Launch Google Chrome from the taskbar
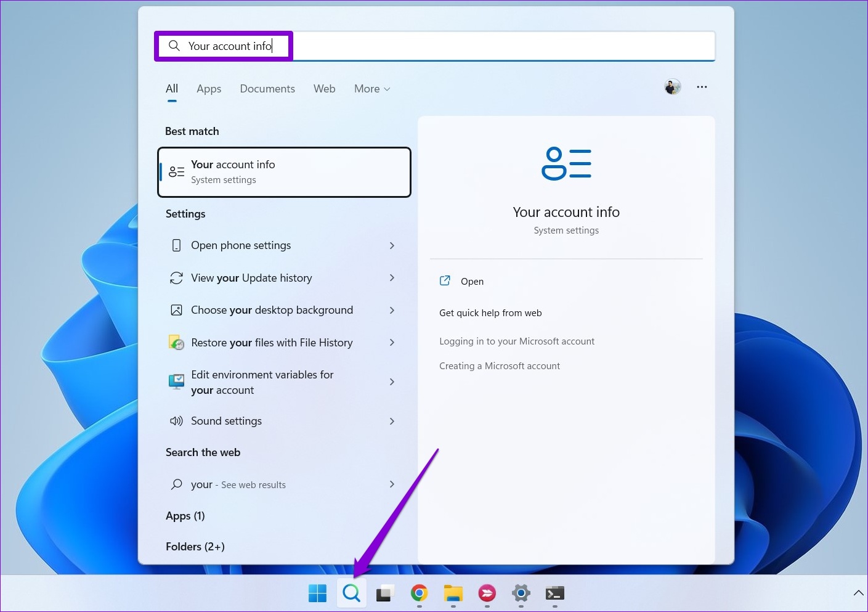 pyautogui.click(x=419, y=594)
